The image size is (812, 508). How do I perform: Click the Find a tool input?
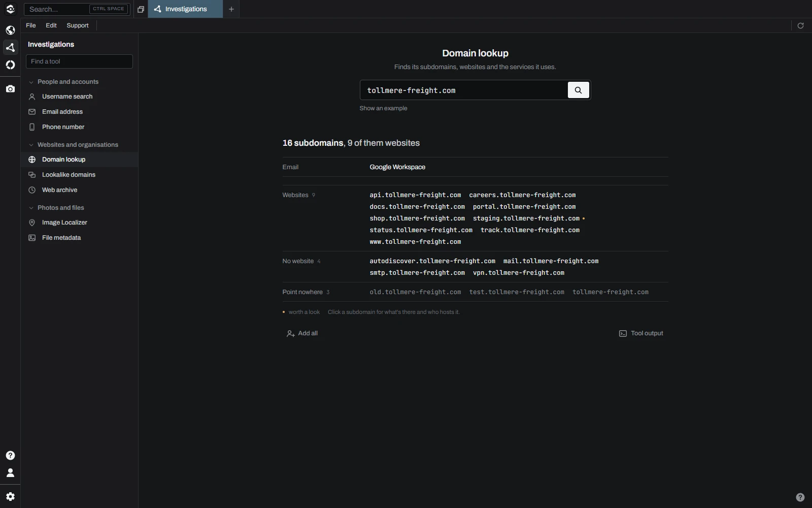point(79,61)
